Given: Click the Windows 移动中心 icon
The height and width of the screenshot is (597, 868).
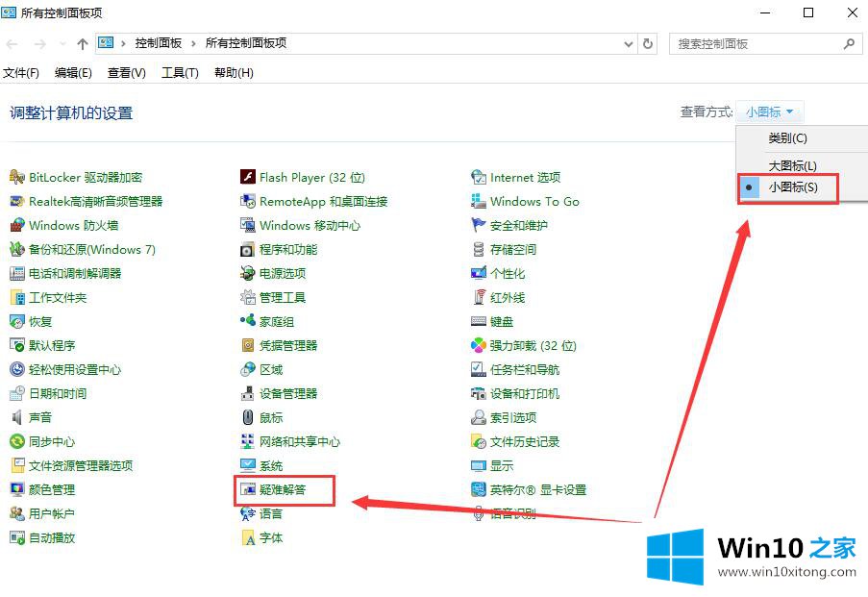Looking at the screenshot, I should coord(247,225).
